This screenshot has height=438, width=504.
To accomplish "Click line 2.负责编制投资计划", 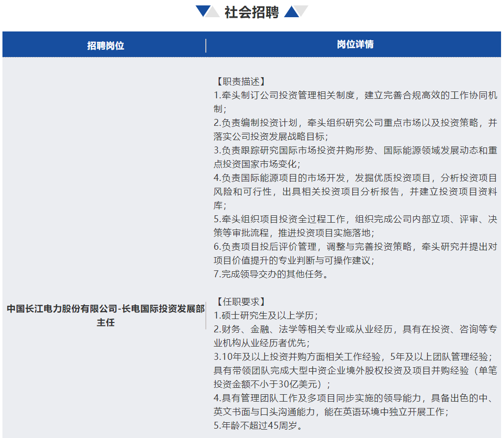I will pos(355,129).
